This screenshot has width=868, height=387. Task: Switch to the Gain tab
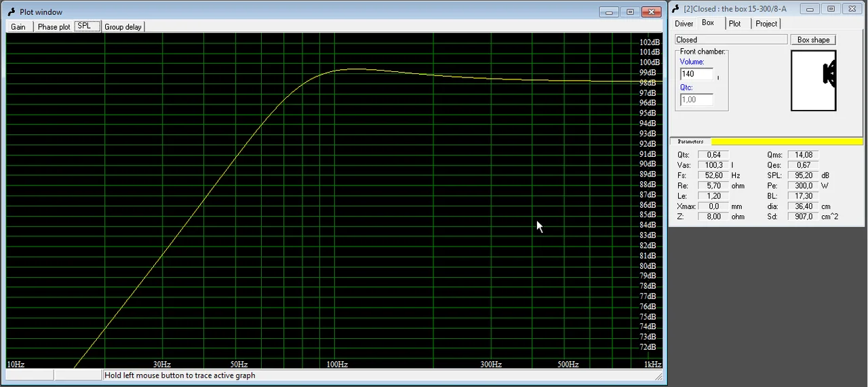point(18,26)
